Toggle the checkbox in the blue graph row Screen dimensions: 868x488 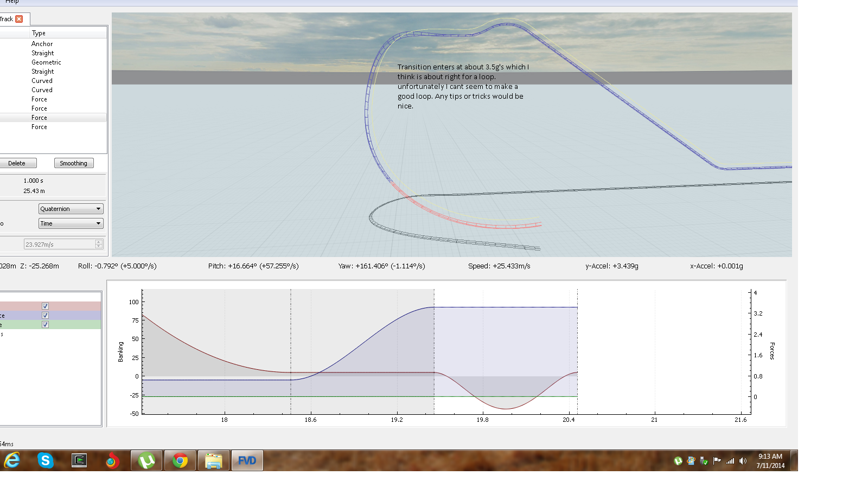pyautogui.click(x=45, y=316)
